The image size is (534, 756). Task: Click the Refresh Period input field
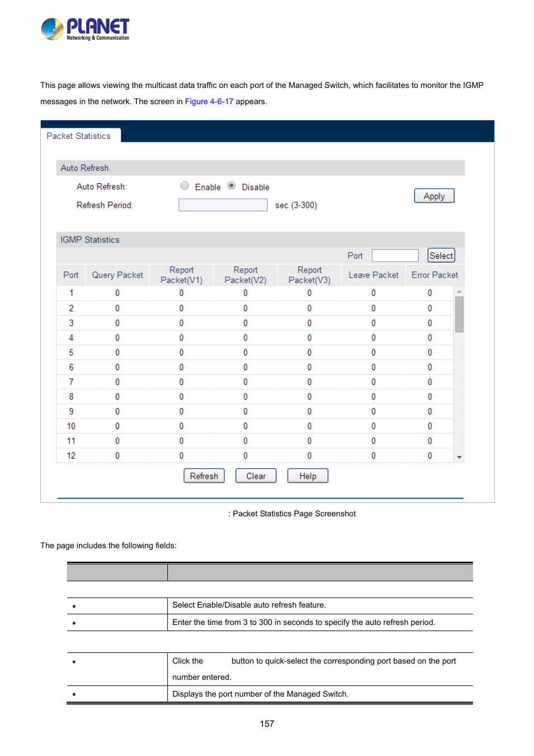[x=222, y=206]
